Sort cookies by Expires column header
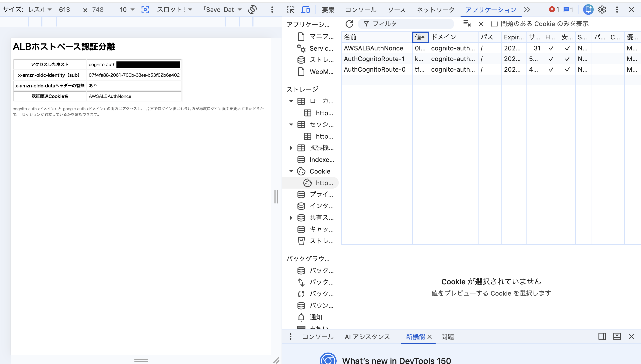This screenshot has height=364, width=641. [514, 37]
